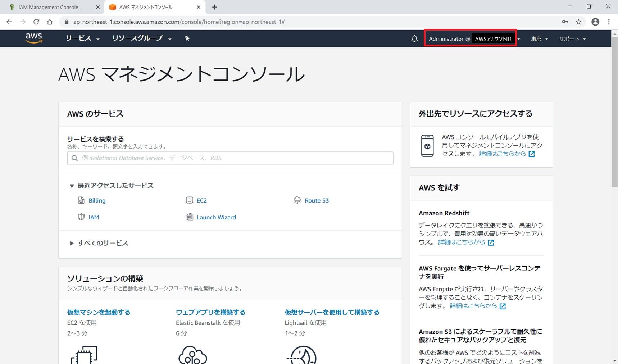Click the 'Lightsail を使用' text
Image resolution: width=618 pixels, height=364 pixels.
[x=305, y=323]
